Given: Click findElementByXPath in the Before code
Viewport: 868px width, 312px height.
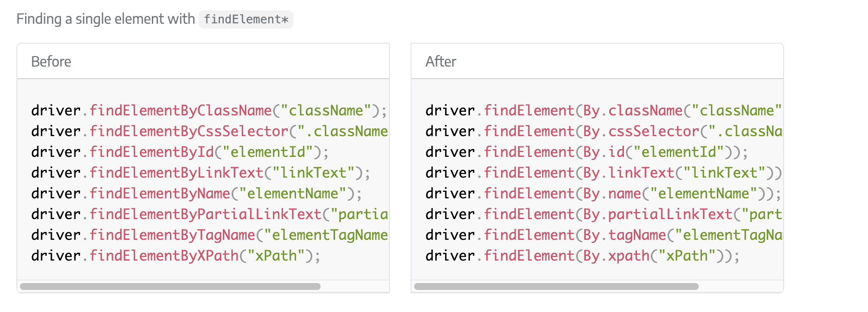Looking at the screenshot, I should pyautogui.click(x=164, y=256).
